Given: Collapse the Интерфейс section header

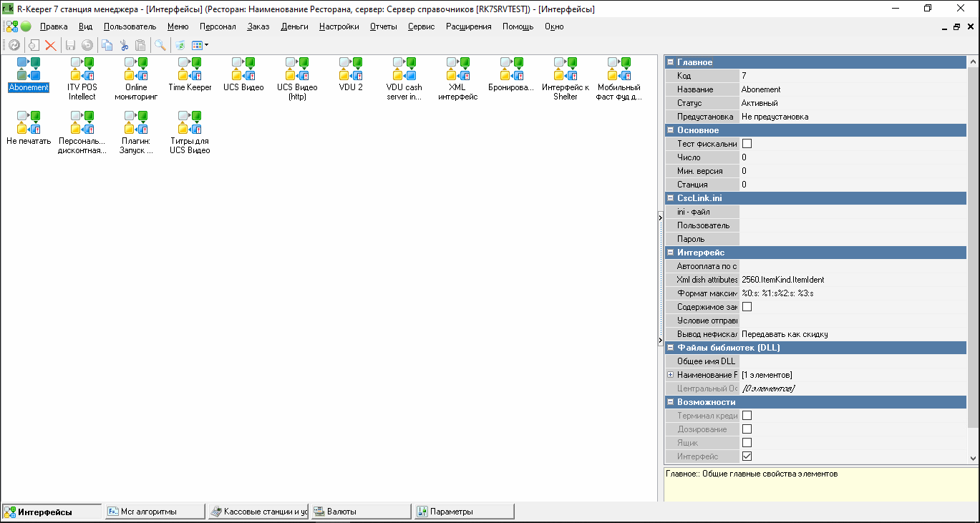Looking at the screenshot, I should (x=670, y=253).
